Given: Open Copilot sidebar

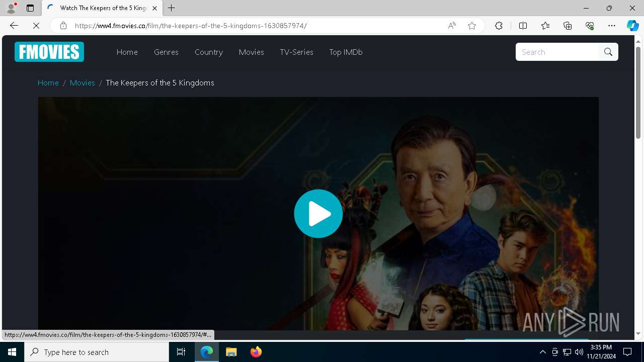Looking at the screenshot, I should tap(632, 26).
